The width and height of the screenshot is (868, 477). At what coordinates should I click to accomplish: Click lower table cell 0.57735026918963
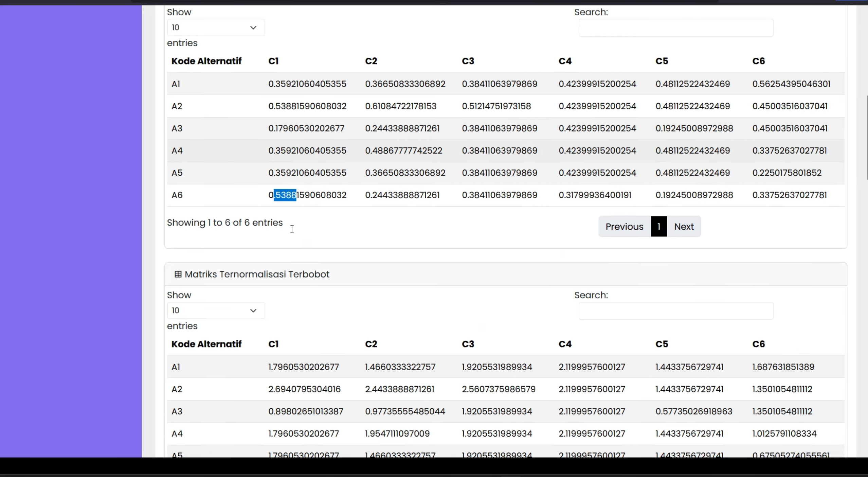coord(694,411)
